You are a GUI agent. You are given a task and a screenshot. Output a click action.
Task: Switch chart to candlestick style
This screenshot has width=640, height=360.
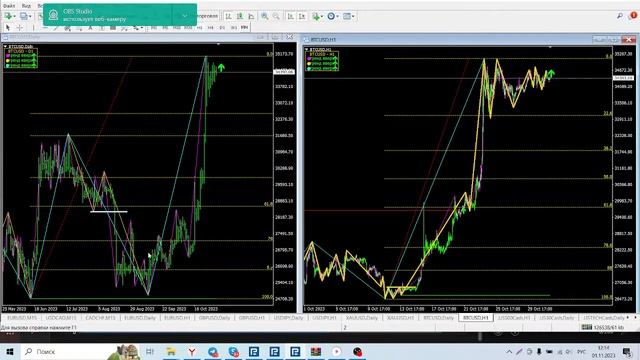240,16
